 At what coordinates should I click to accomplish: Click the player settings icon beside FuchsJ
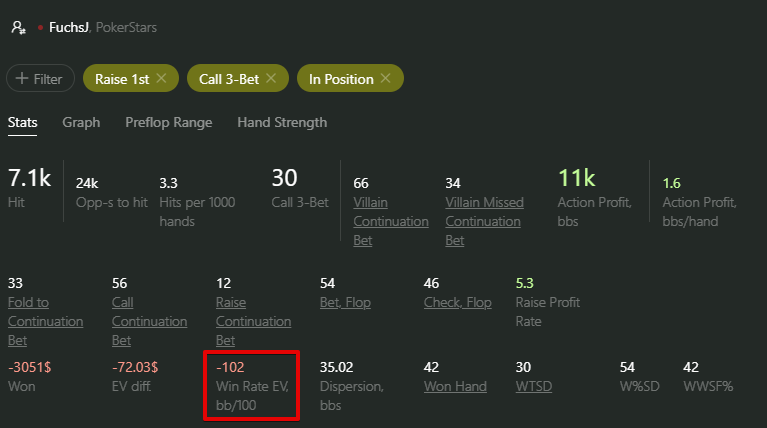(x=19, y=27)
